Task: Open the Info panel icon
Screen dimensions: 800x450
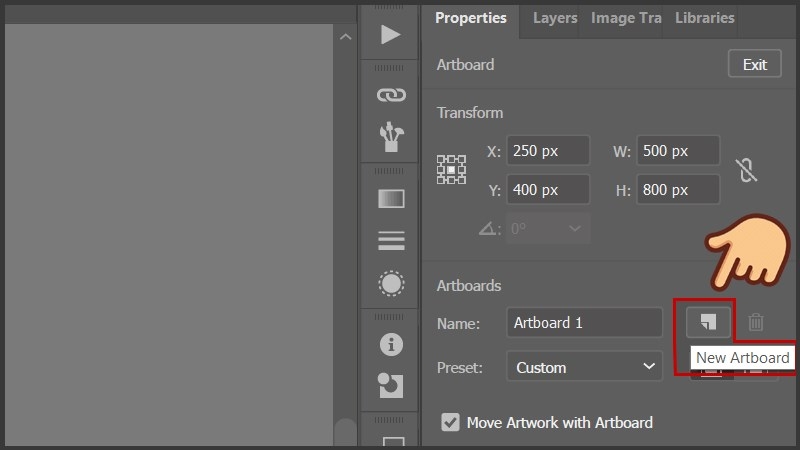Action: pos(390,345)
